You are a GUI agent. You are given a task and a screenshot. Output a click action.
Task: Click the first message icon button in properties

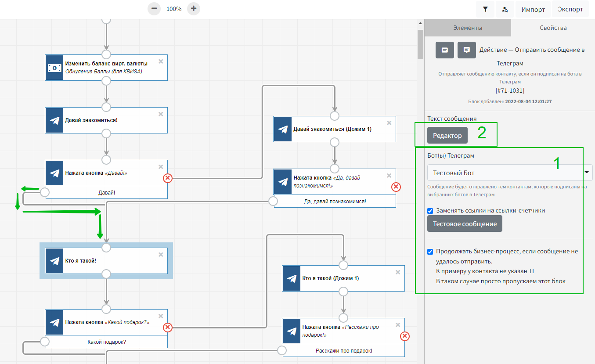445,50
